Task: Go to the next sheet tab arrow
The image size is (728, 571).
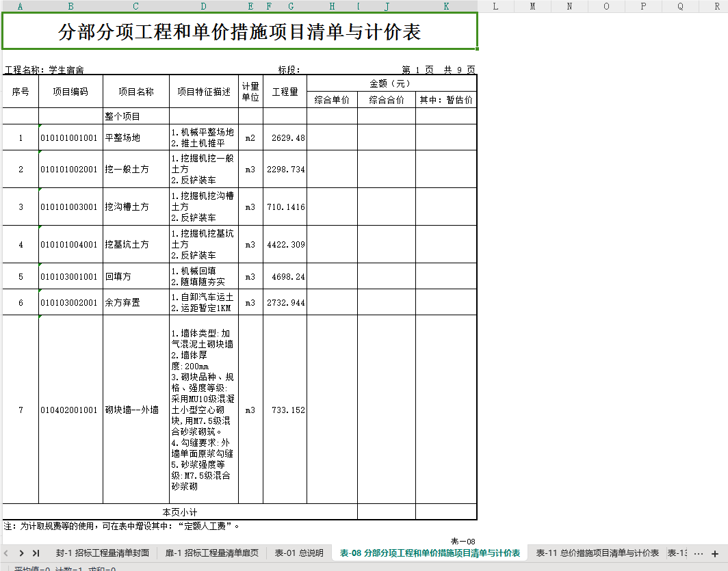Action: tap(21, 553)
